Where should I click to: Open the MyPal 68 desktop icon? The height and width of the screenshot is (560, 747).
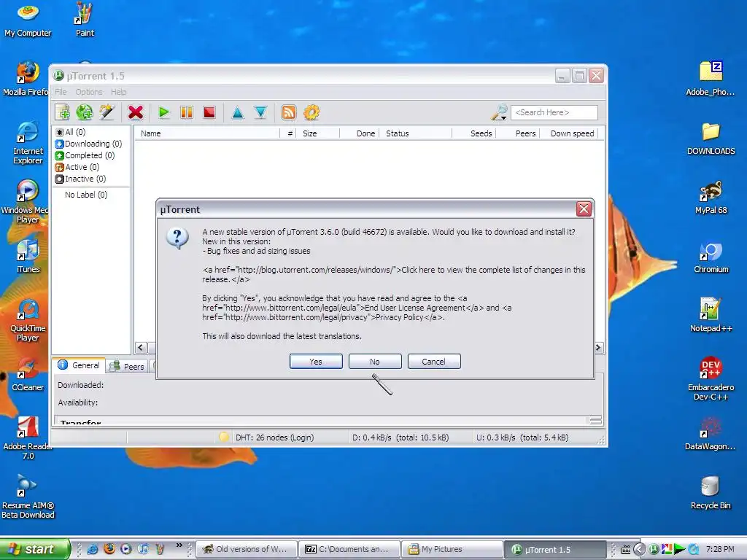[711, 197]
